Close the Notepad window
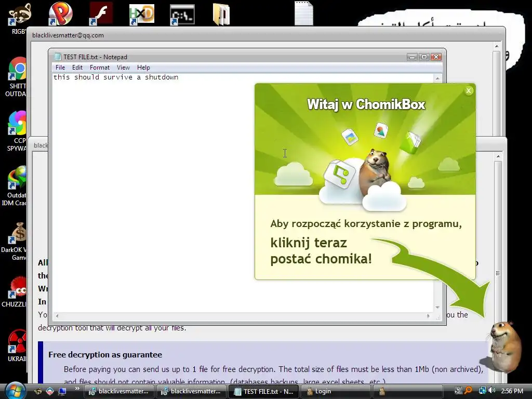532x399 pixels. (436, 57)
